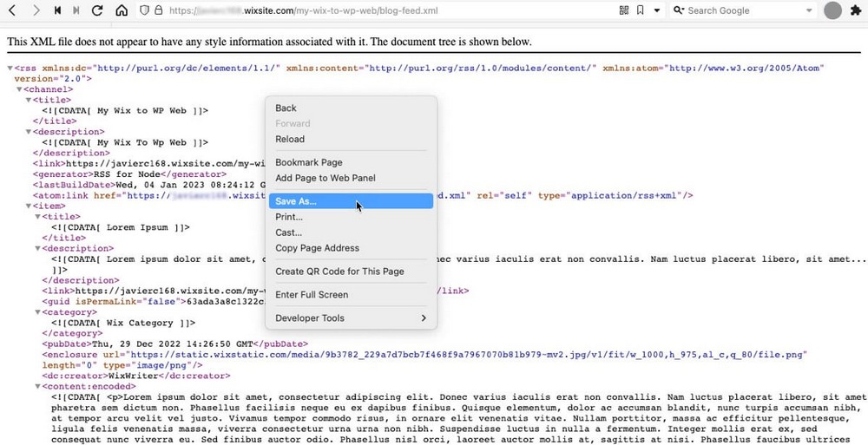Click the bookmark icon in address bar
Image resolution: width=868 pixels, height=445 pixels.
click(640, 10)
